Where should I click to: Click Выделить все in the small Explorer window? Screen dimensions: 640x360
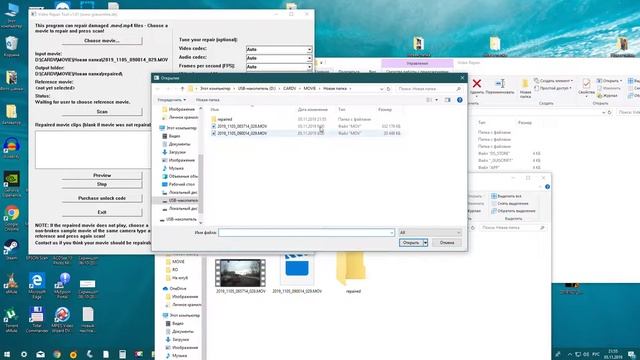point(507,196)
